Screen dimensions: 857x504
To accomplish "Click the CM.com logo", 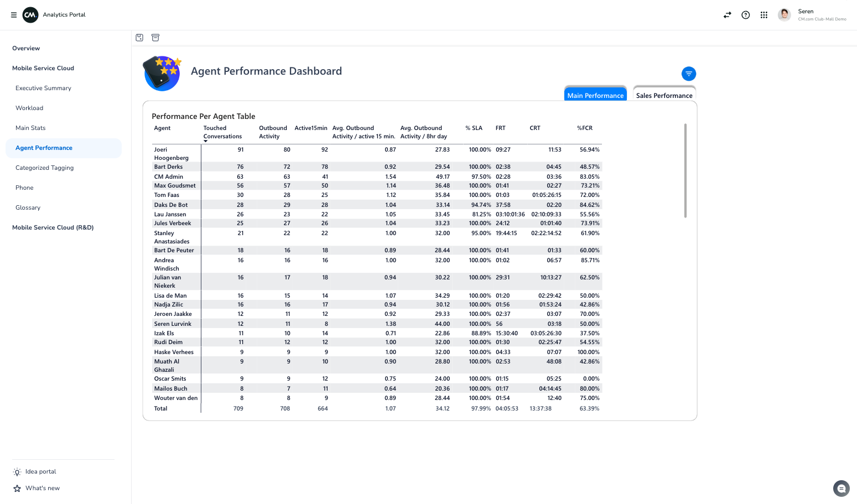I will tap(30, 14).
